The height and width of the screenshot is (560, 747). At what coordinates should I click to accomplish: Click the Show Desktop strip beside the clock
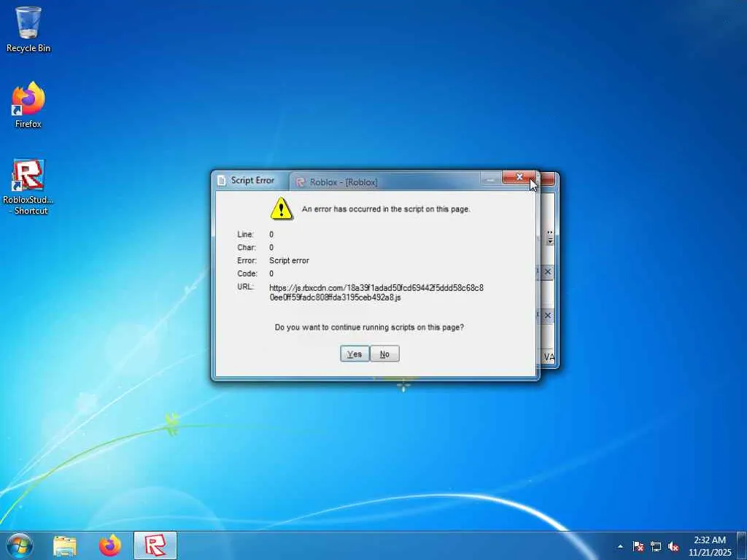(742, 545)
